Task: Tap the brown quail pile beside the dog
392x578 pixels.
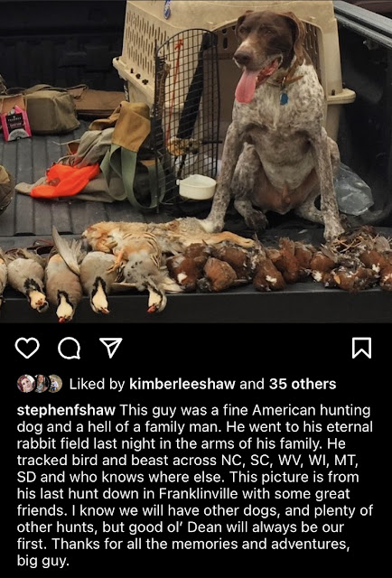Action: click(280, 264)
